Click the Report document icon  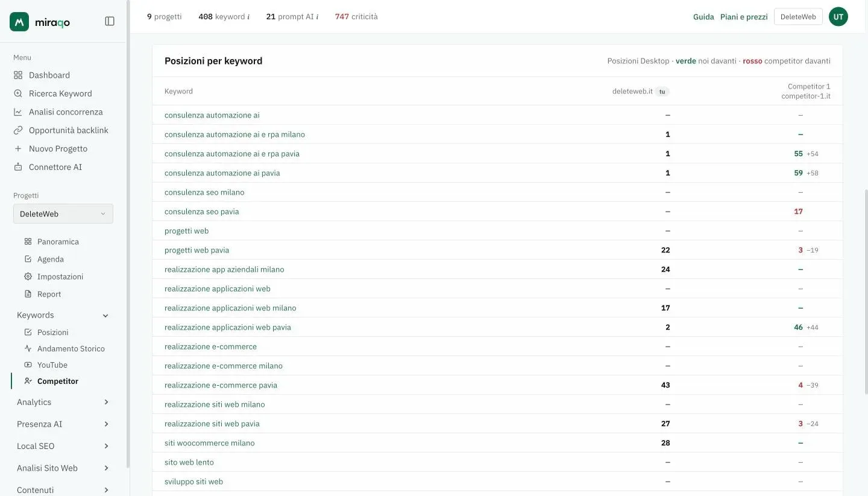coord(28,294)
